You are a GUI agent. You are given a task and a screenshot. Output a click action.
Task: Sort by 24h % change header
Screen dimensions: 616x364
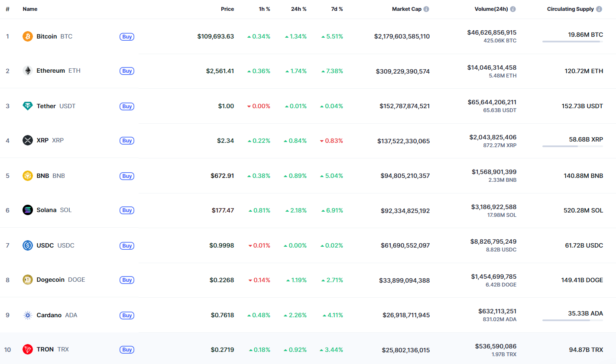[299, 9]
